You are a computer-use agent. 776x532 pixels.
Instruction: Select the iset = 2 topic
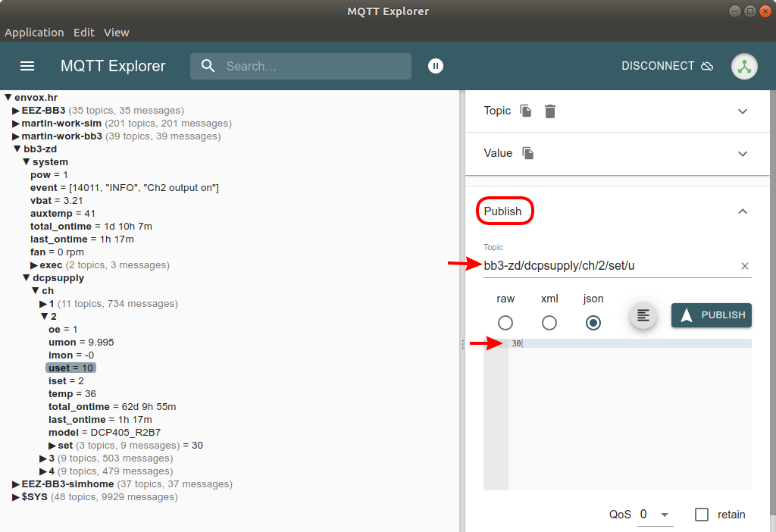click(x=67, y=381)
